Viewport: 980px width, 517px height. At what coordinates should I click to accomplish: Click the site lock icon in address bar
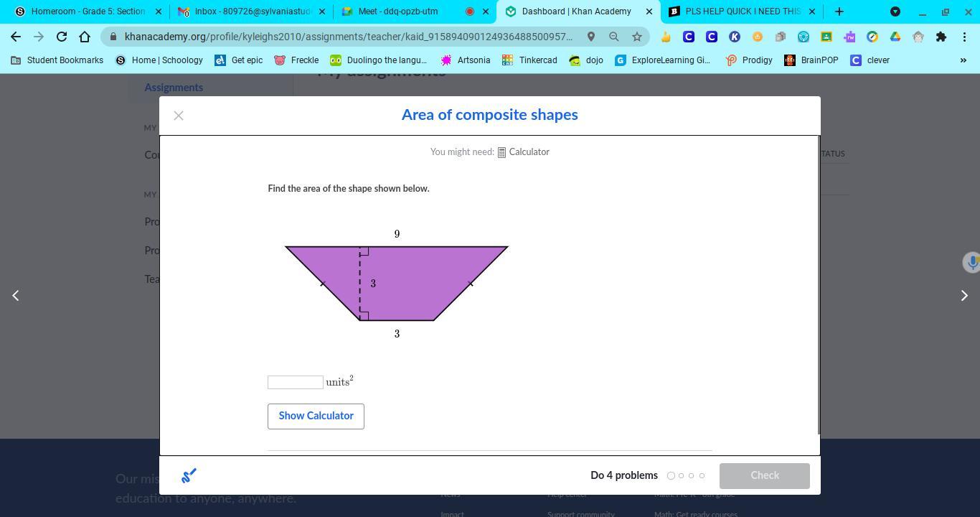[x=113, y=37]
